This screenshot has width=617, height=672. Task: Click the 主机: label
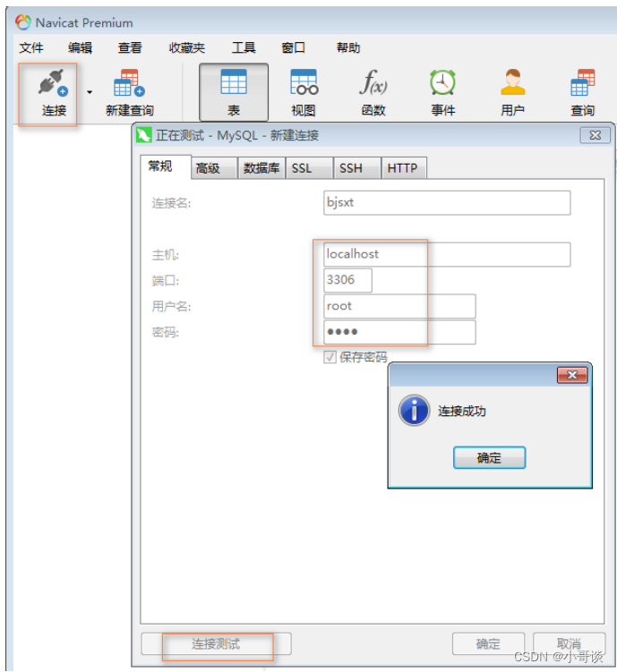tap(165, 255)
